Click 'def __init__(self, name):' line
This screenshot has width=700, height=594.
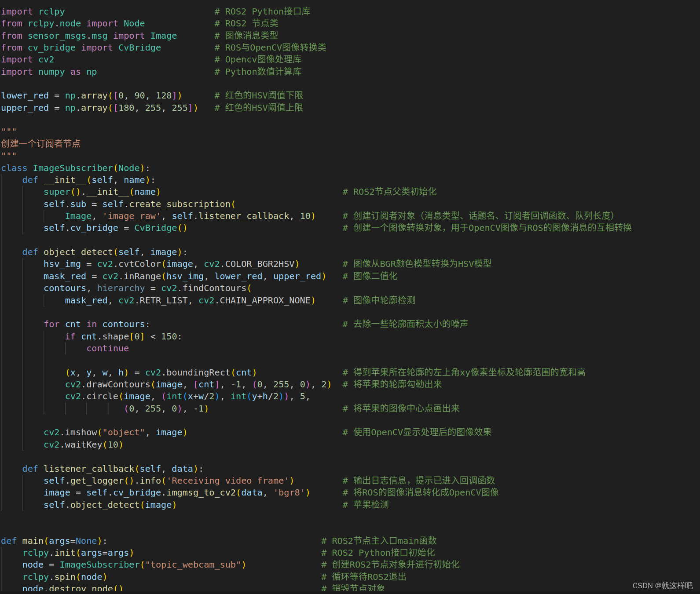click(88, 180)
